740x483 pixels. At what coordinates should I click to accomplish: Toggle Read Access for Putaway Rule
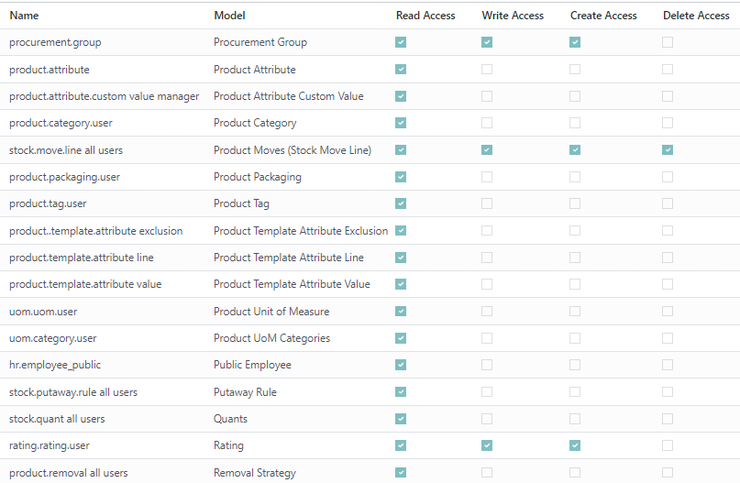[x=401, y=392]
